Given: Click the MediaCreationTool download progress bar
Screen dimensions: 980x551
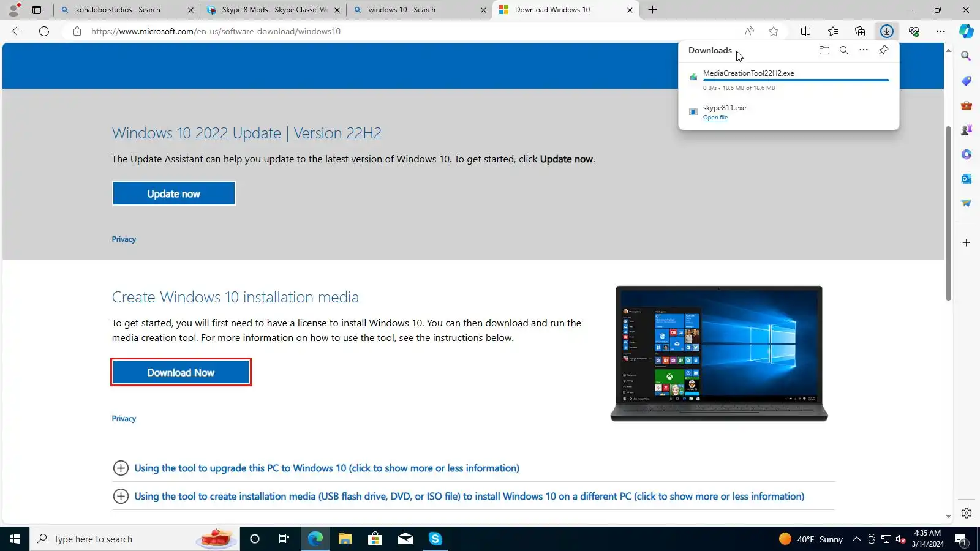Looking at the screenshot, I should [796, 80].
